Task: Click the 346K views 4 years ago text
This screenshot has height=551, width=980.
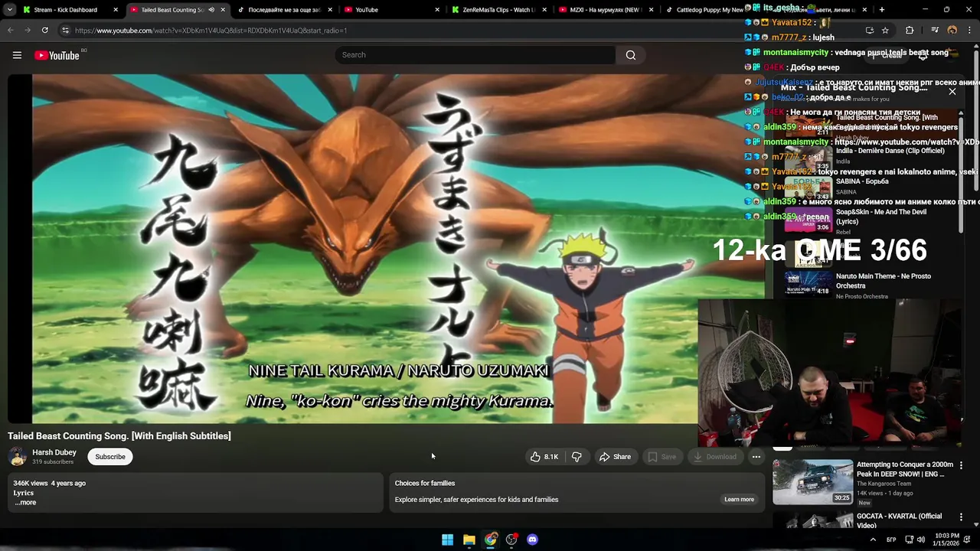Action: coord(49,484)
